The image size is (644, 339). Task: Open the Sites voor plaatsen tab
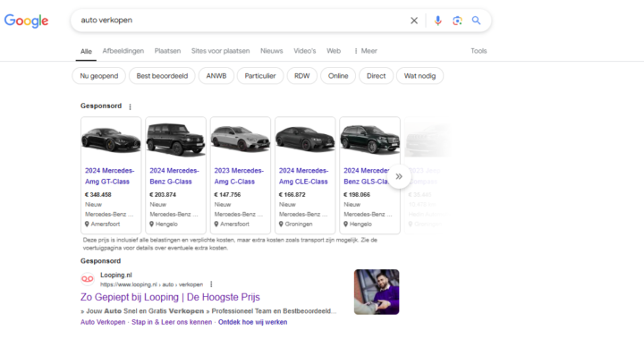221,51
